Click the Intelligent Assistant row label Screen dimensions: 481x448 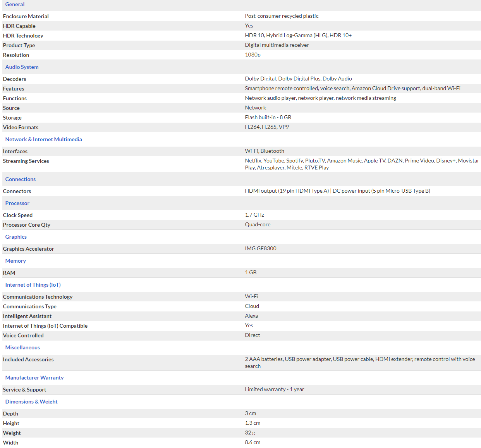pos(27,316)
